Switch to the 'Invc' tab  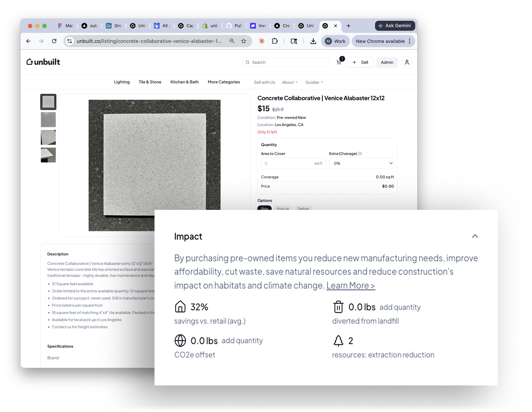pyautogui.click(x=258, y=26)
